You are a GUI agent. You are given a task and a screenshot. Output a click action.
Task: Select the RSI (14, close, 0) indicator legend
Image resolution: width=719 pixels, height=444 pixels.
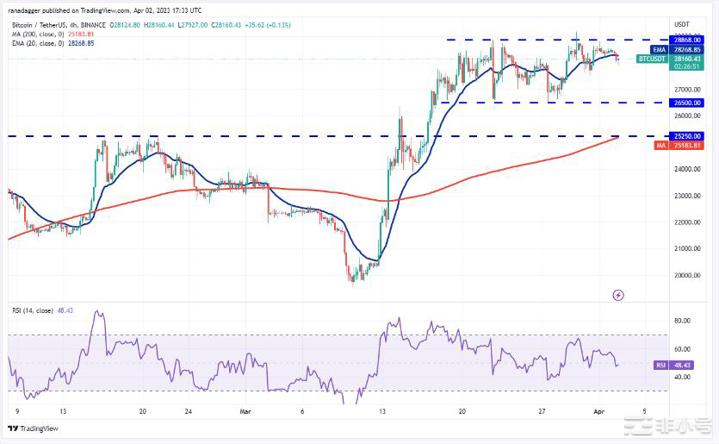pos(34,313)
